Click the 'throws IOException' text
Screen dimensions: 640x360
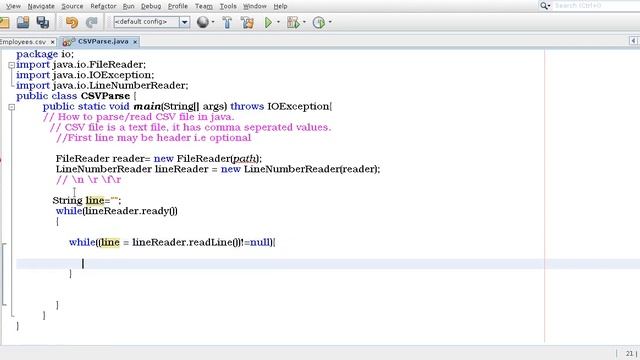click(280, 107)
